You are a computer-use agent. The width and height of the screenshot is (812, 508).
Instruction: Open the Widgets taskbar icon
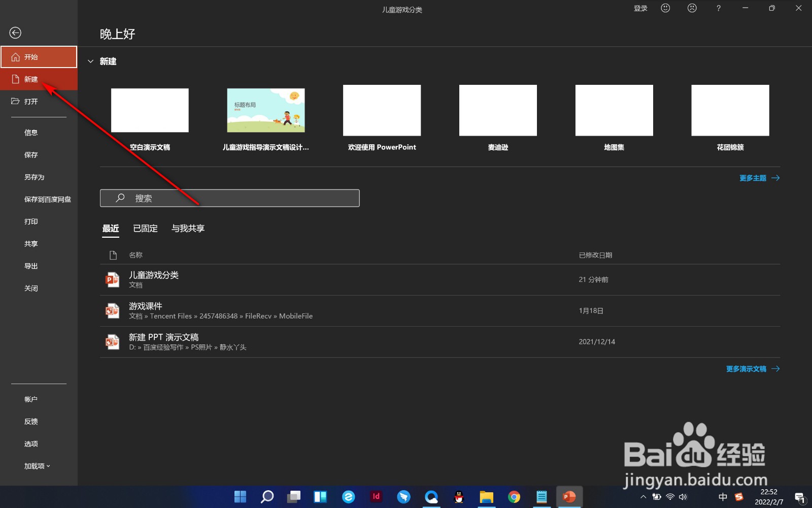pos(320,497)
